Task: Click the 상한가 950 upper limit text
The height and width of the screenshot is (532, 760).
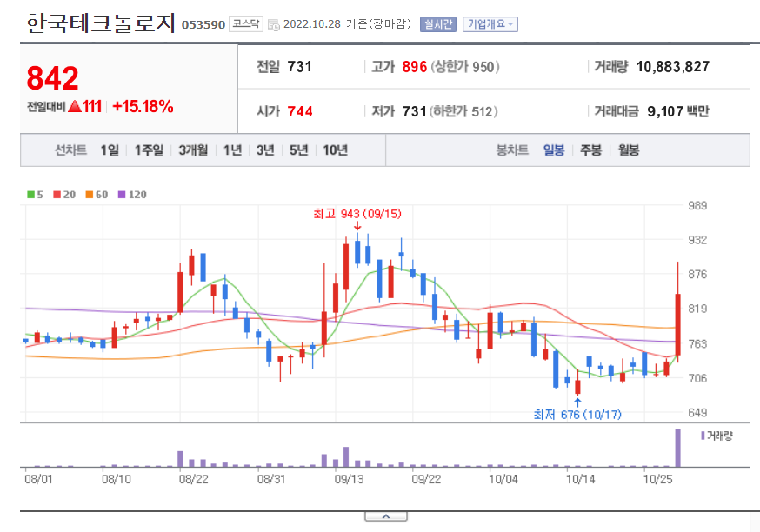Action: [466, 67]
